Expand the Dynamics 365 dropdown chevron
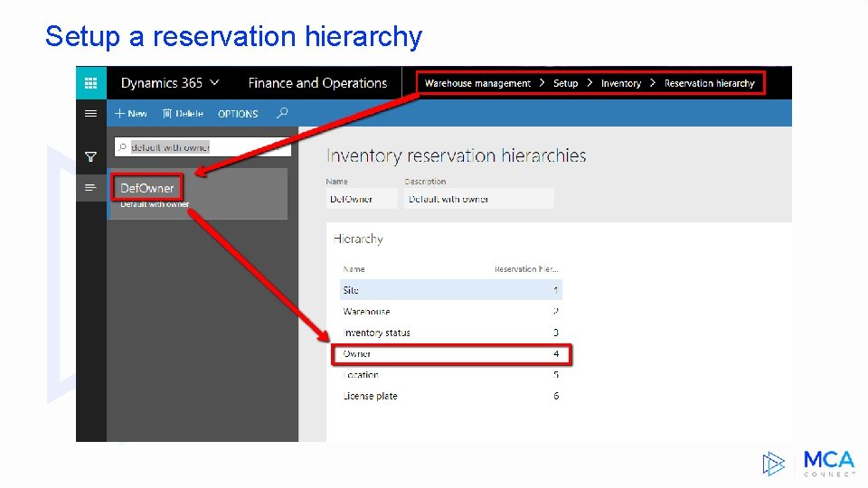The height and width of the screenshot is (488, 868). (214, 82)
